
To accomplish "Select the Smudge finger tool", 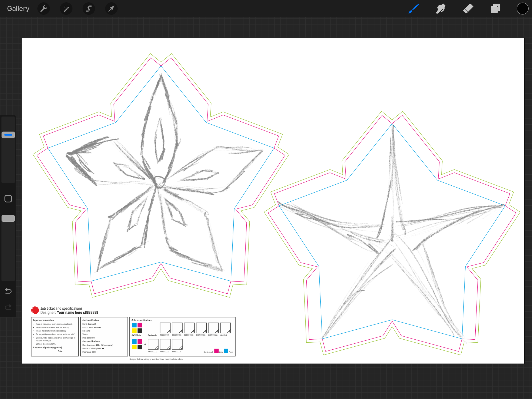I will 441,9.
